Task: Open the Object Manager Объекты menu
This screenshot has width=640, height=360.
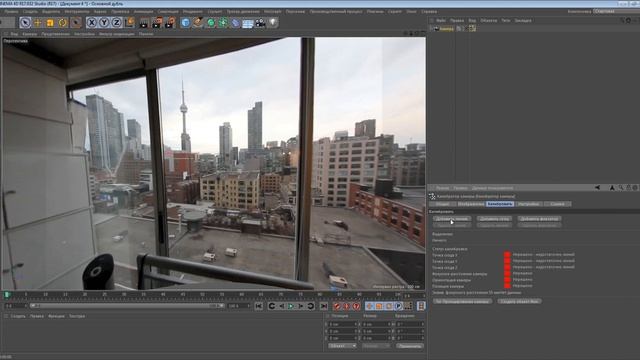Action: pos(489,20)
